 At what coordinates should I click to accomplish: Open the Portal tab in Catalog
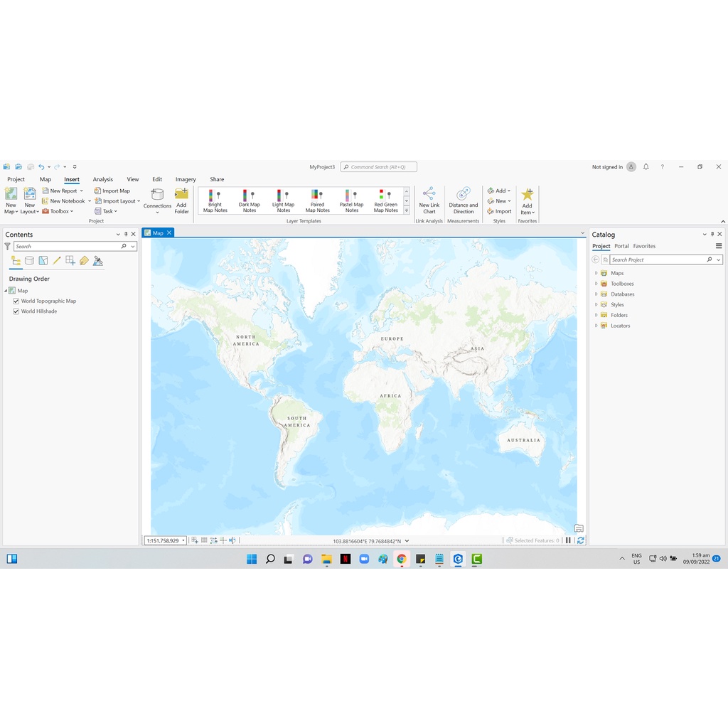tap(621, 246)
